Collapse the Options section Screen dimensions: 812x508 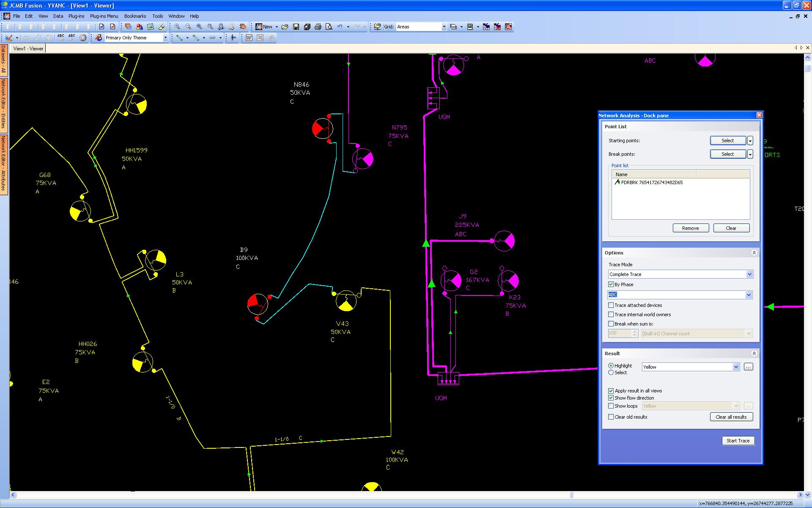(754, 253)
